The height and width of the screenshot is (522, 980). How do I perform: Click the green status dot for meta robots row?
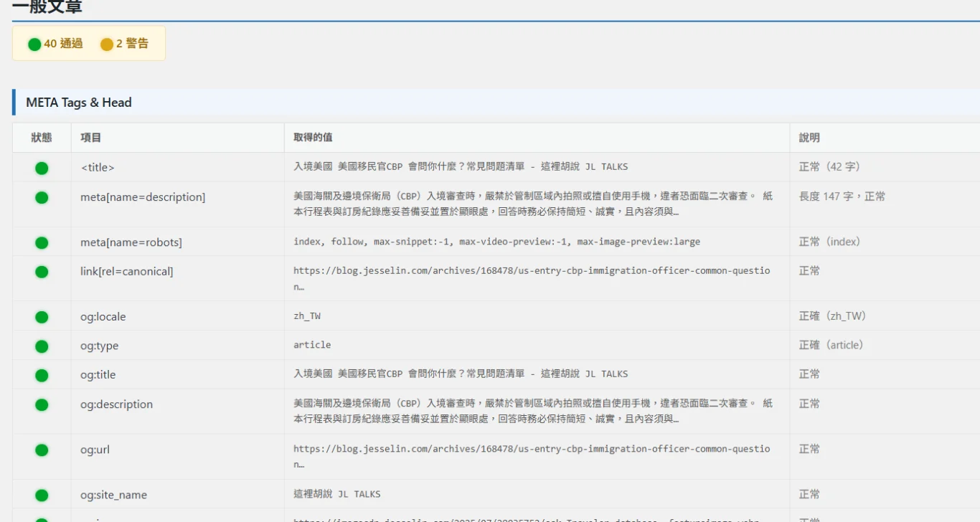[x=42, y=243]
